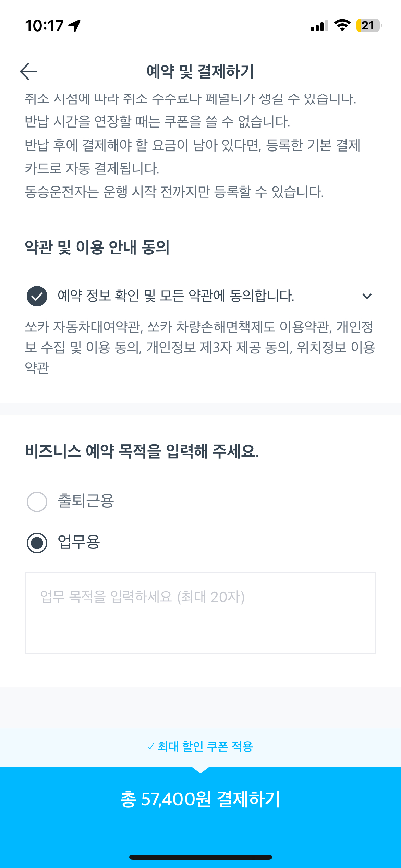Expand the terms agreement chevron
The image size is (401, 868).
coord(367,296)
